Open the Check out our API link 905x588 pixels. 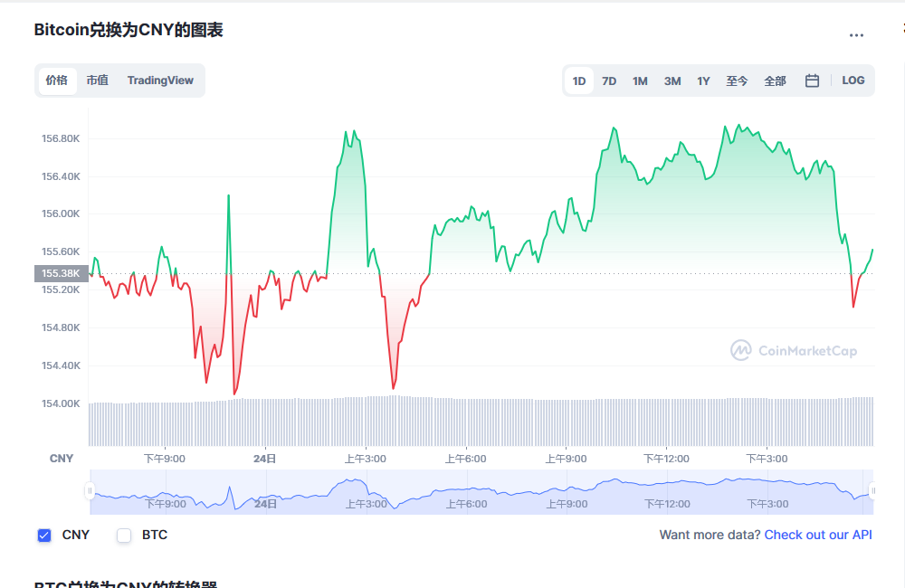[818, 535]
